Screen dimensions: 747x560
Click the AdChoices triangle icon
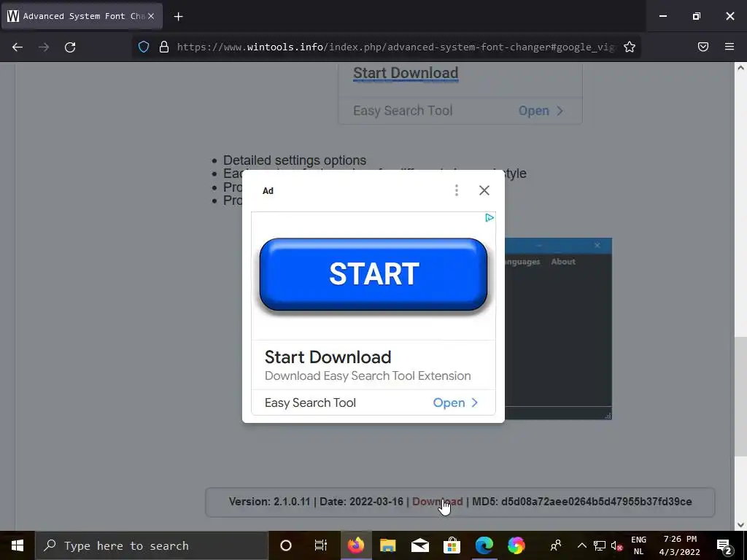click(x=489, y=217)
